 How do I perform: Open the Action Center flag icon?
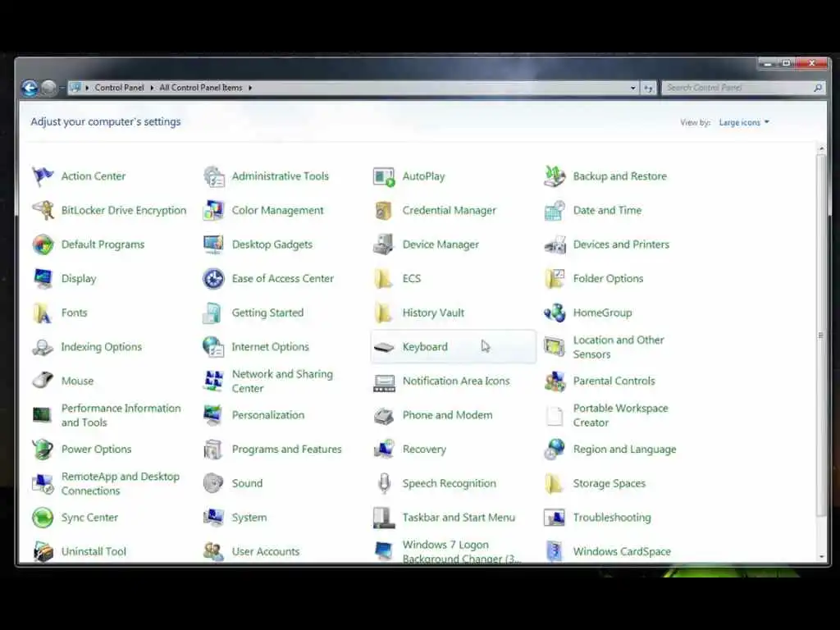43,176
